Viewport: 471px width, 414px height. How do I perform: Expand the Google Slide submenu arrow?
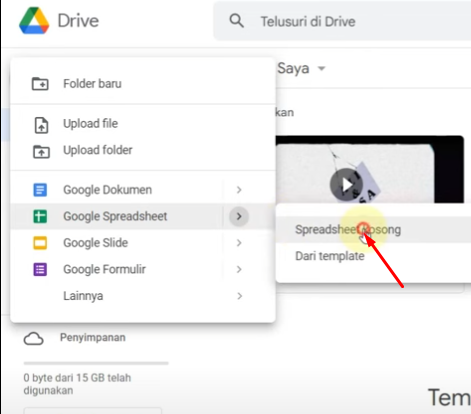[239, 243]
